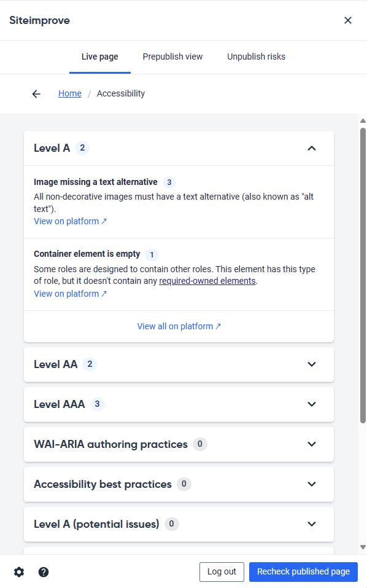The height and width of the screenshot is (588, 367).
Task: Select the Live page tab
Action: pos(100,57)
